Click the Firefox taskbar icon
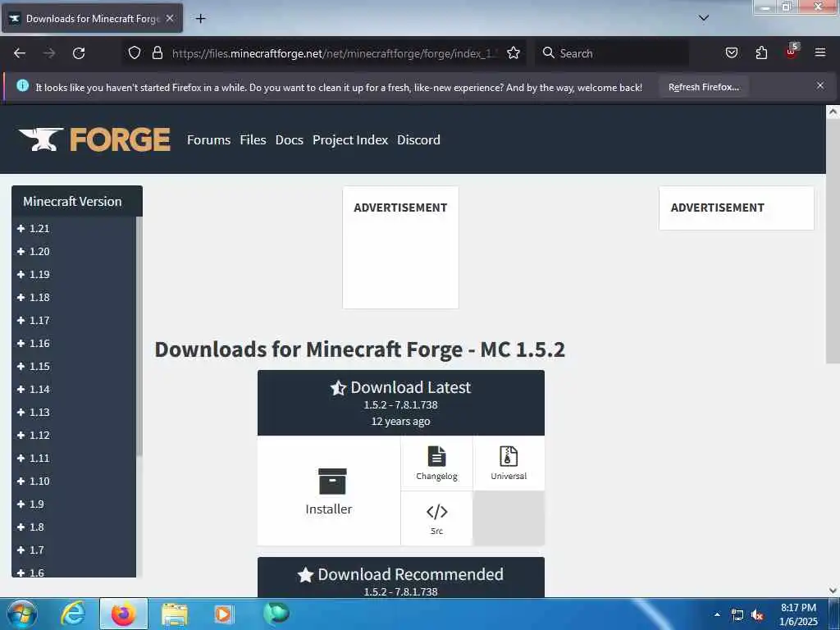The height and width of the screenshot is (630, 840). coord(123,614)
